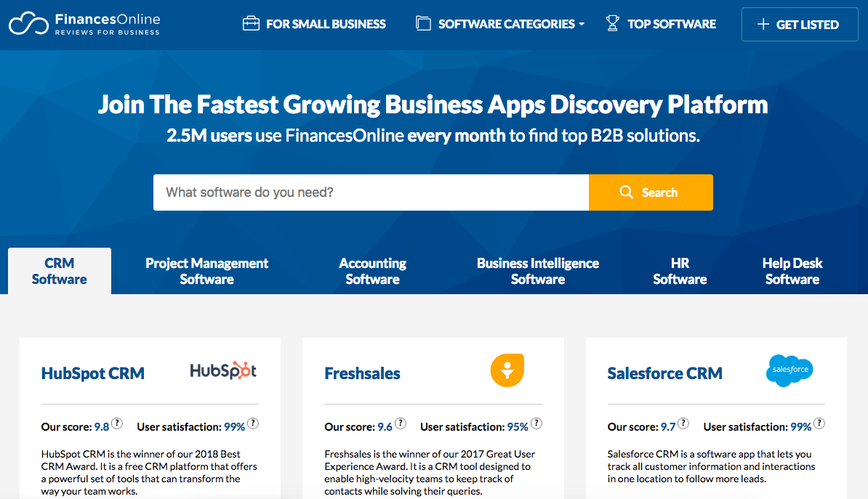Open help icon next to Salesforce satisfaction 99%
This screenshot has height=499, width=868.
819,423
